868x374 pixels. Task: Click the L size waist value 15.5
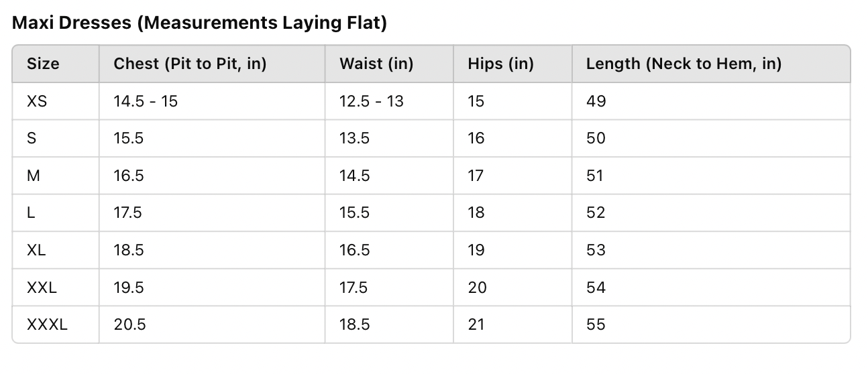click(x=355, y=213)
